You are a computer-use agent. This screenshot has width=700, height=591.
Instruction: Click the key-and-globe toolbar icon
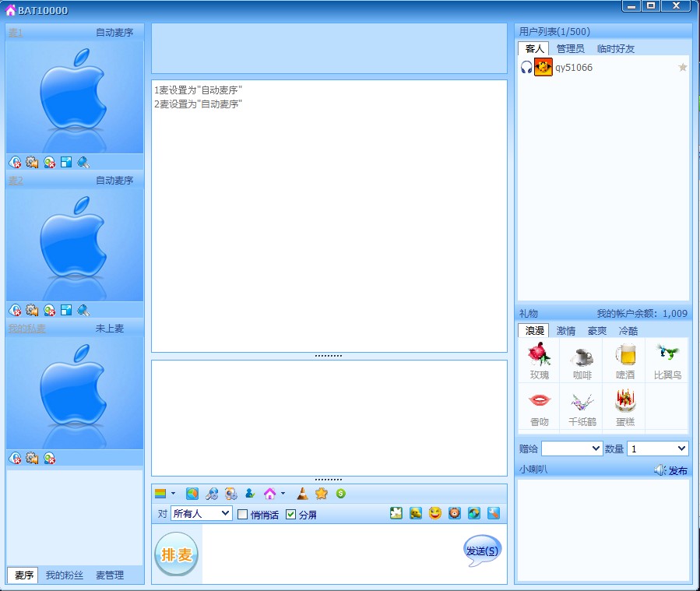pyautogui.click(x=212, y=493)
